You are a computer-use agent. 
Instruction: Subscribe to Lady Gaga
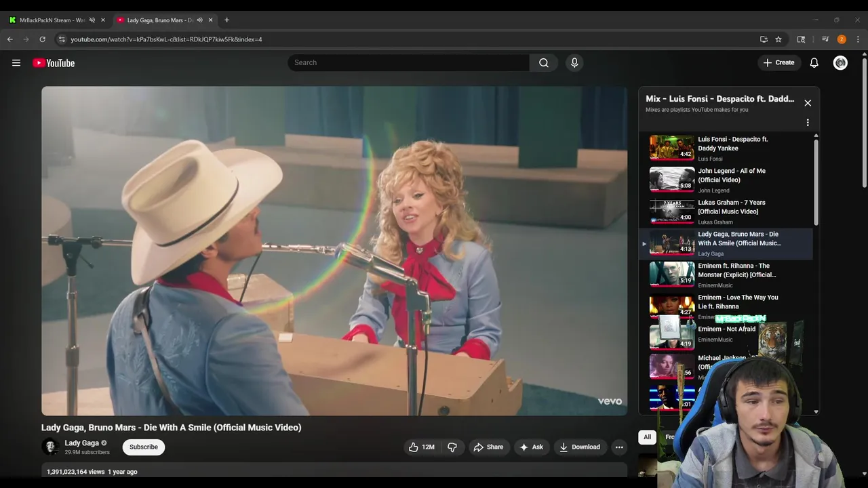point(144,447)
